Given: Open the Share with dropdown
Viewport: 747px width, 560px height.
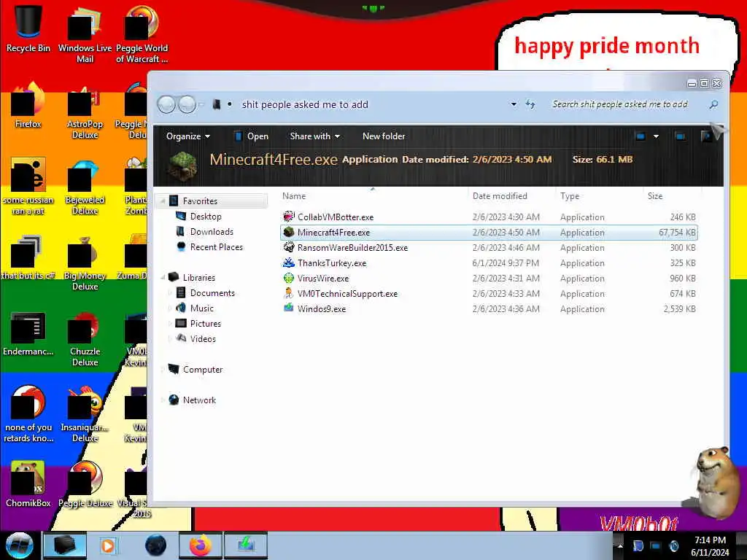Looking at the screenshot, I should (315, 136).
